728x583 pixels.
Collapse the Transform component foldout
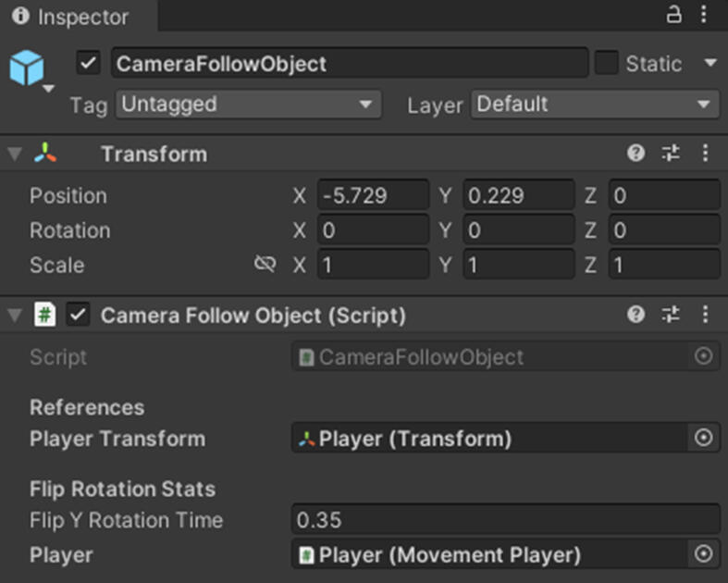pyautogui.click(x=15, y=154)
